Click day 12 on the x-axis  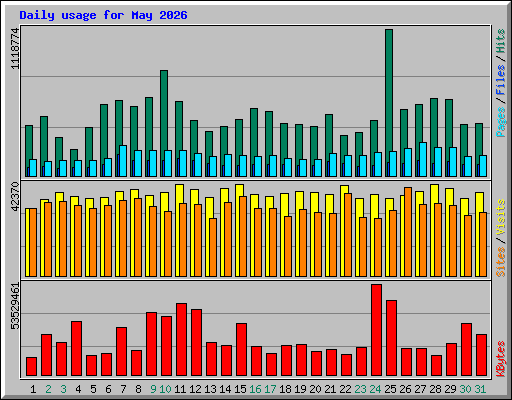click(x=195, y=389)
